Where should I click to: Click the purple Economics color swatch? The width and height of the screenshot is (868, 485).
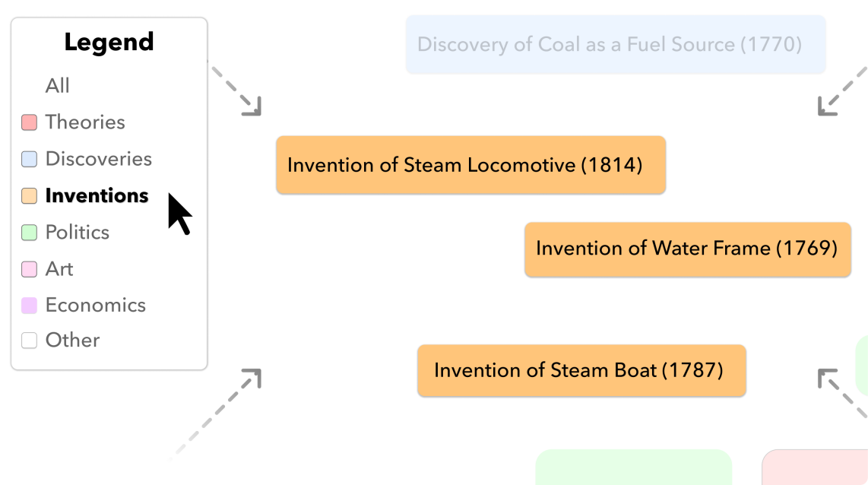(x=29, y=306)
